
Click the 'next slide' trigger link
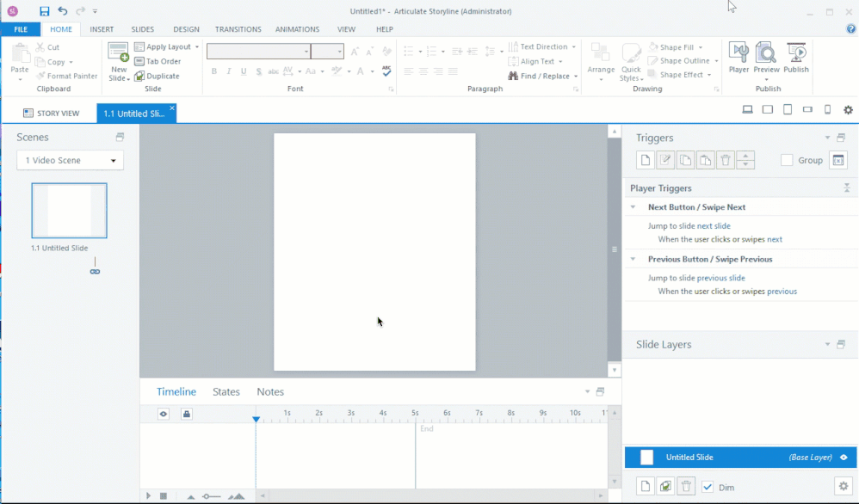click(714, 225)
